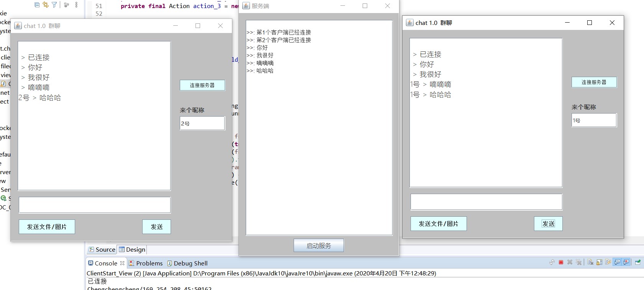Click Remove All Terminated Launches double-X icon
Screen dimensions: 644x290
(x=579, y=262)
